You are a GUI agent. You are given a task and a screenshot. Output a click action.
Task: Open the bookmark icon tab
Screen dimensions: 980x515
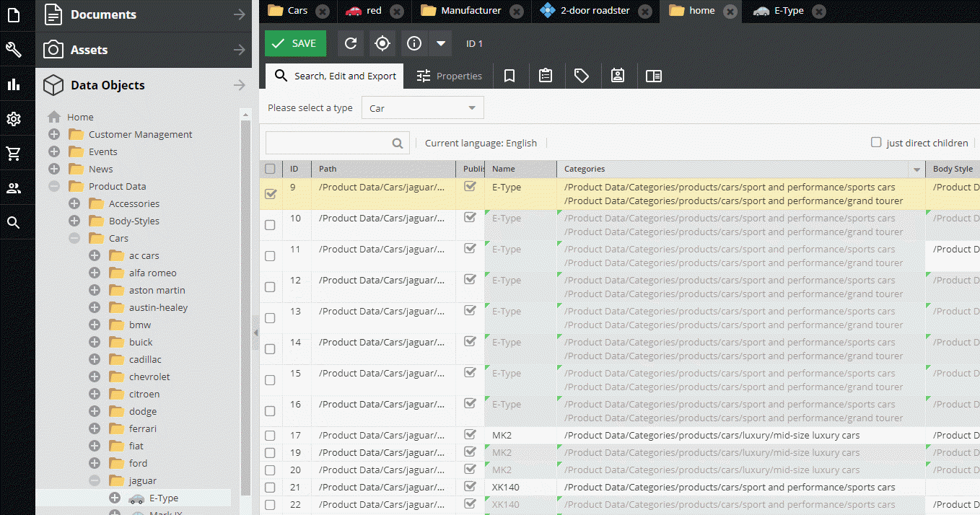coord(509,76)
